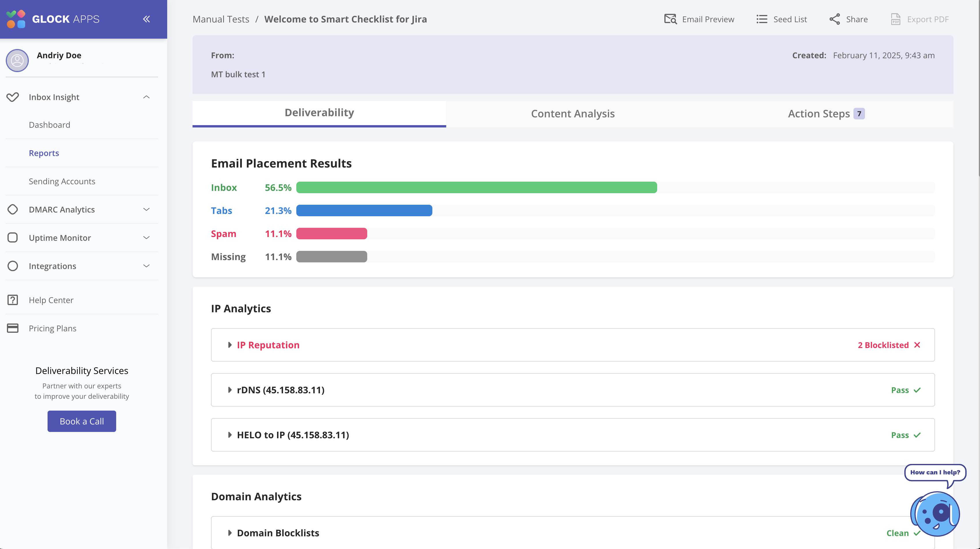Screen dimensions: 980x549
Task: Switch to the Content Analysis tab
Action: (x=572, y=114)
